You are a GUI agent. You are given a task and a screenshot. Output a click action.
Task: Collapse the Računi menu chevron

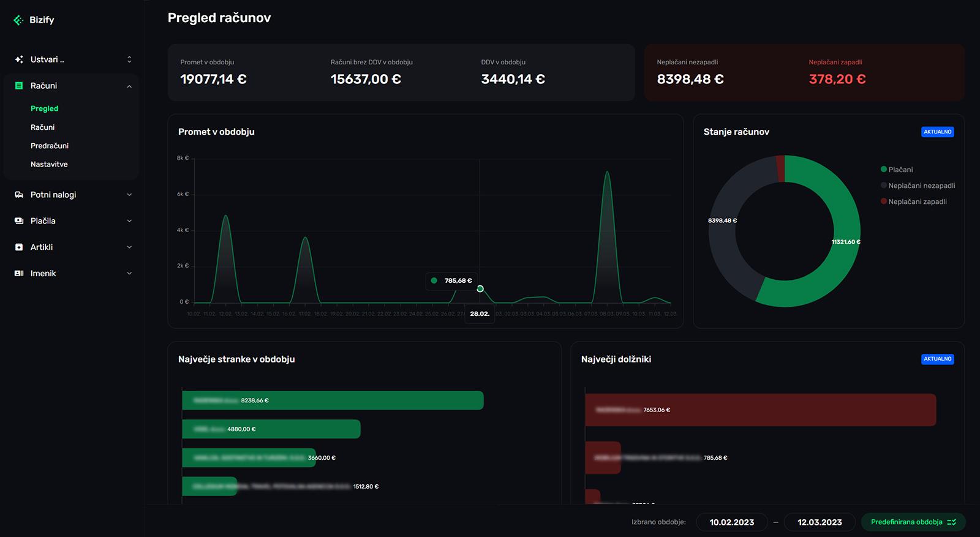click(129, 86)
